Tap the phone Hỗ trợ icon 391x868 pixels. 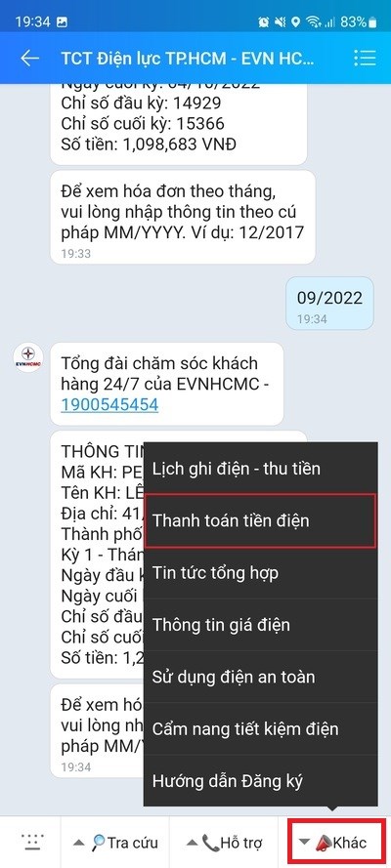tap(210, 843)
